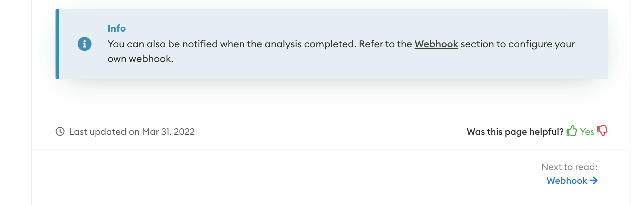Click the Next to read label
This screenshot has height=205, width=644.
point(569,167)
